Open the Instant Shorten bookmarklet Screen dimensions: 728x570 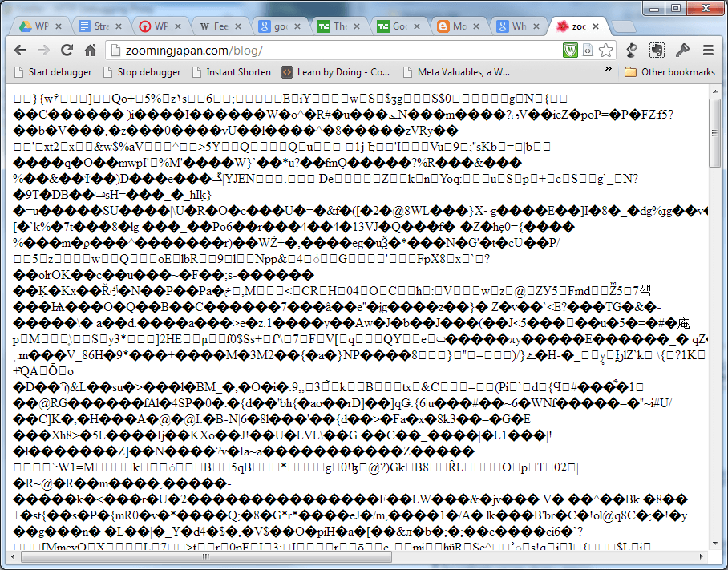tap(230, 71)
